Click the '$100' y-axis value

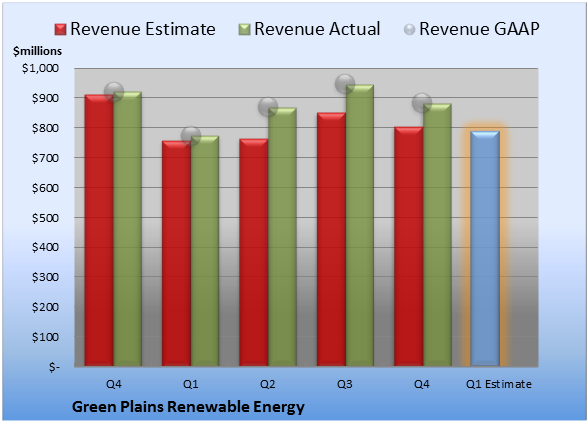coord(45,337)
